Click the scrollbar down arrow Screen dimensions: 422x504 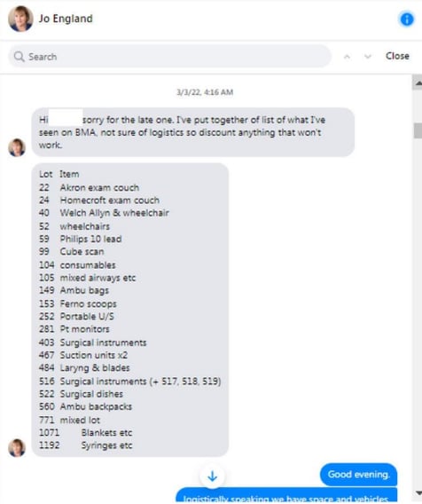coord(418,492)
